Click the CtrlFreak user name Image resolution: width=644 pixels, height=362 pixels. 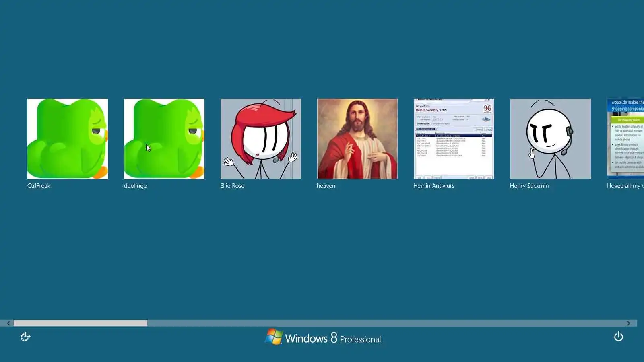tap(39, 186)
